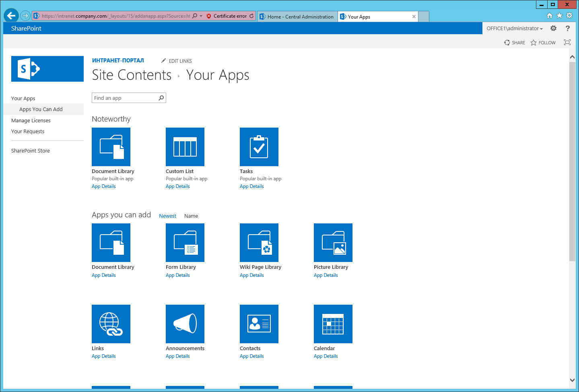Select the Contacts app tile

click(259, 324)
